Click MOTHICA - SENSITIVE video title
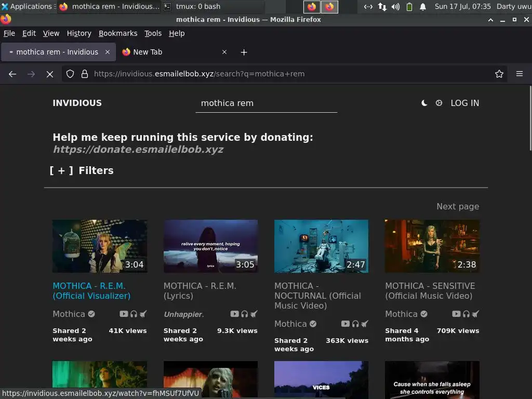 (x=430, y=291)
